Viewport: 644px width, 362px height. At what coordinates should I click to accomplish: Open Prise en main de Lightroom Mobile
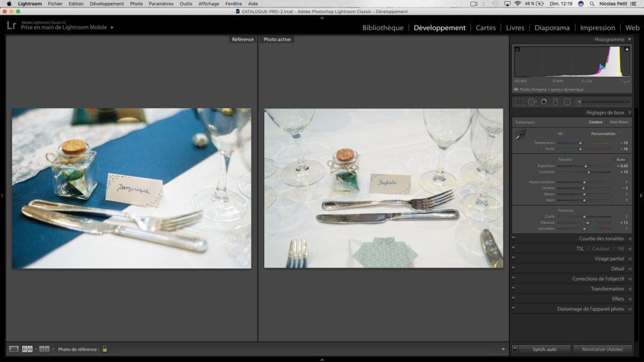64,27
